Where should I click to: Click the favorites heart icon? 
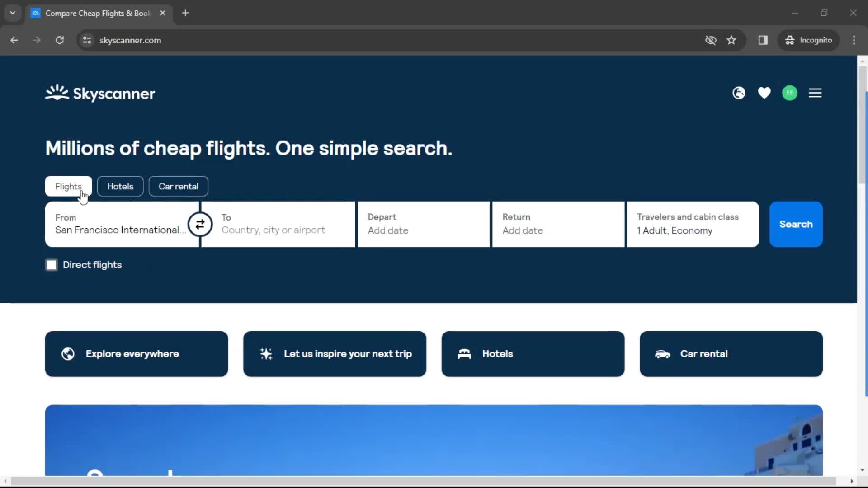pos(765,93)
